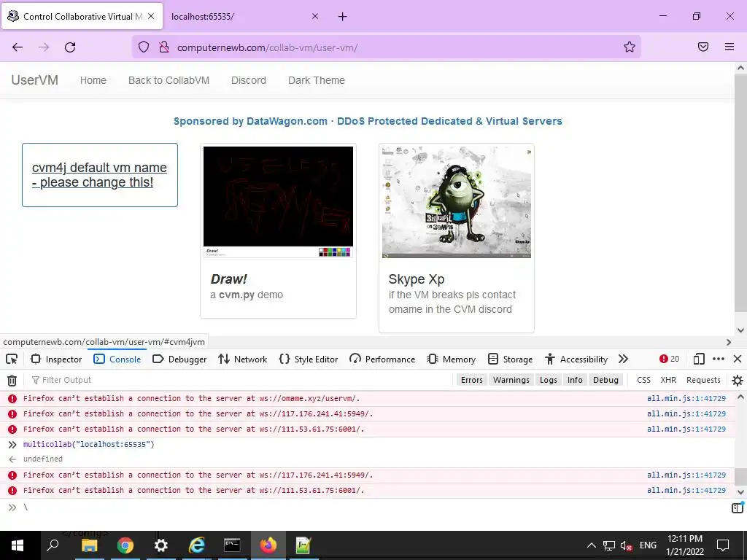Open console settings gear icon
This screenshot has width=747, height=560.
738,380
